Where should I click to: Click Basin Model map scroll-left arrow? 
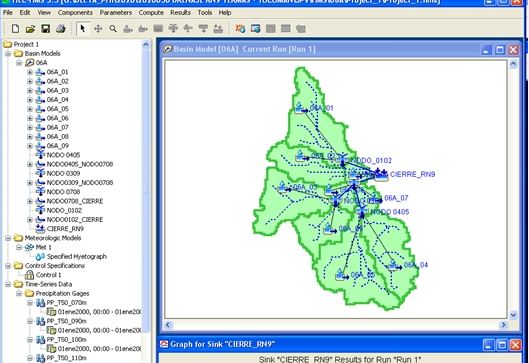168,325
